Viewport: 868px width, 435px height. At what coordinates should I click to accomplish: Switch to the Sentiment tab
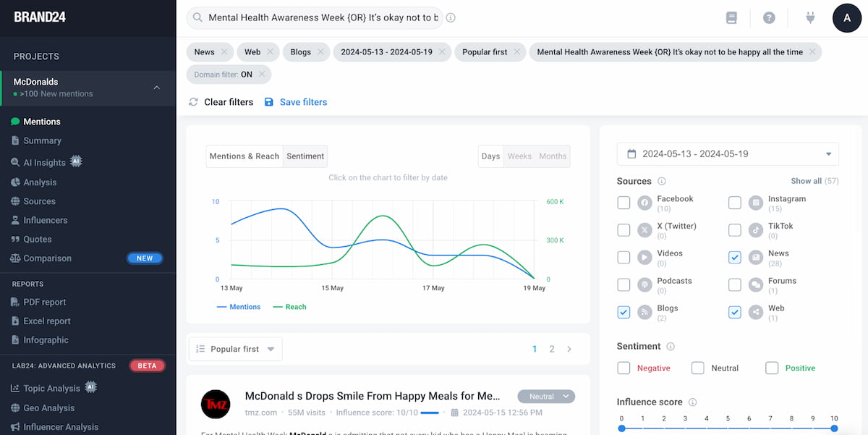tap(305, 156)
